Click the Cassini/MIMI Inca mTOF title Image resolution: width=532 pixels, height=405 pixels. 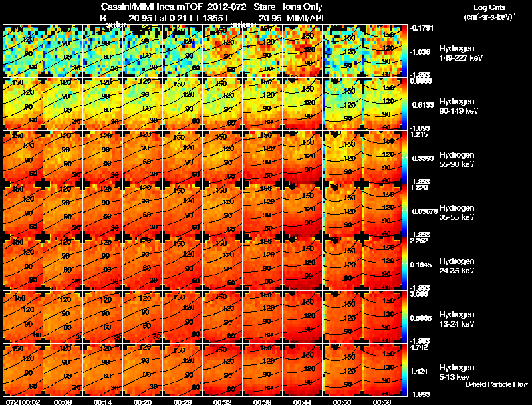[152, 7]
